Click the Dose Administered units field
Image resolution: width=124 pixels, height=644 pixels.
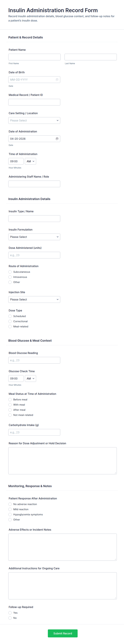coord(34,255)
